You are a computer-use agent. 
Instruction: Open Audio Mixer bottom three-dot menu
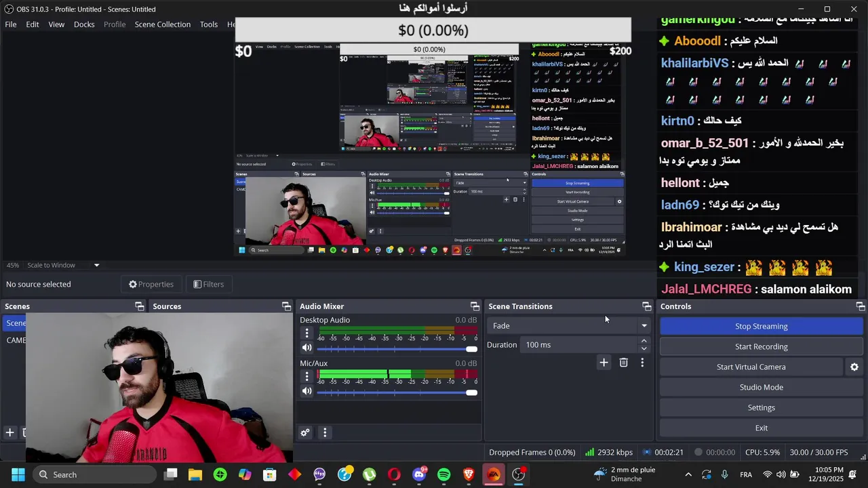click(x=325, y=432)
